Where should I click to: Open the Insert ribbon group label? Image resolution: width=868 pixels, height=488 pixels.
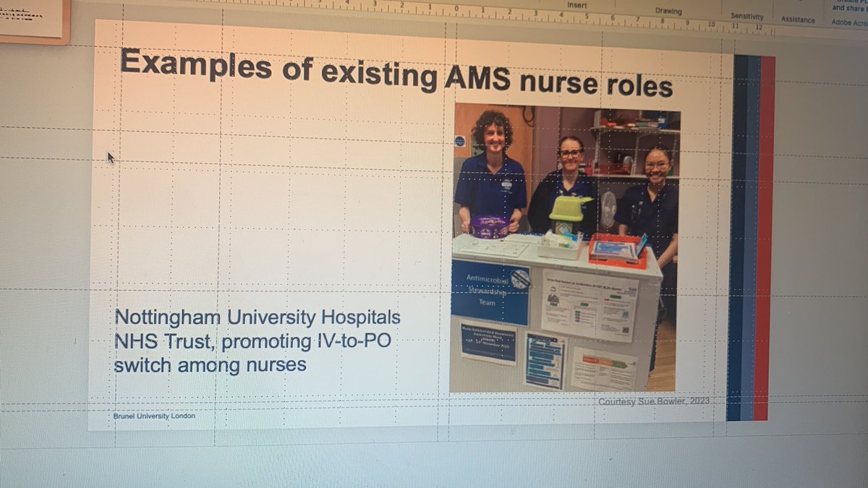coord(577,4)
